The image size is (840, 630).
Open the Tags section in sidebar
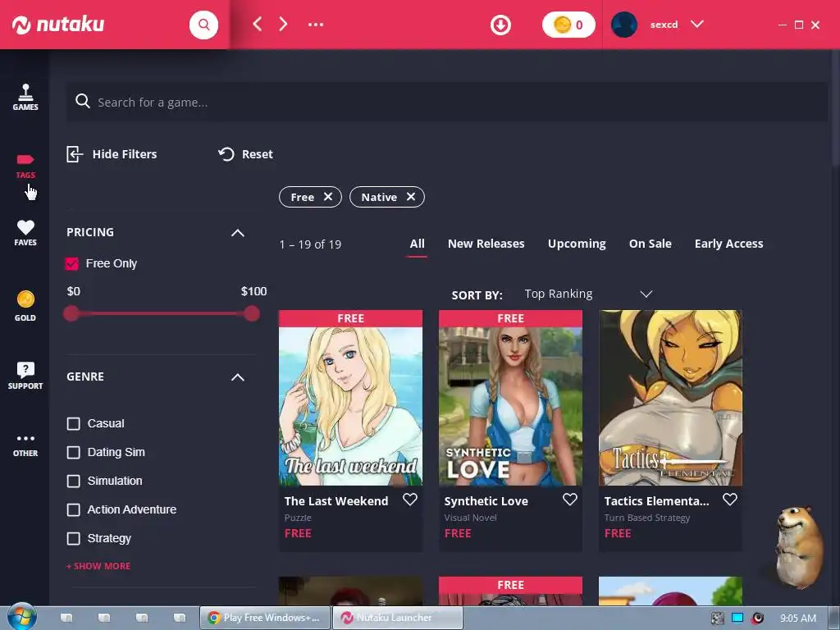[25, 166]
